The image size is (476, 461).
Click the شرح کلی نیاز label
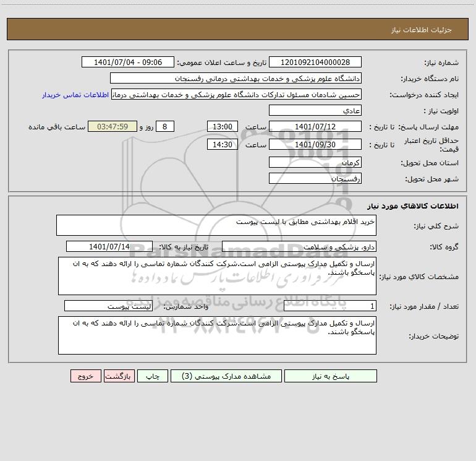(x=436, y=226)
